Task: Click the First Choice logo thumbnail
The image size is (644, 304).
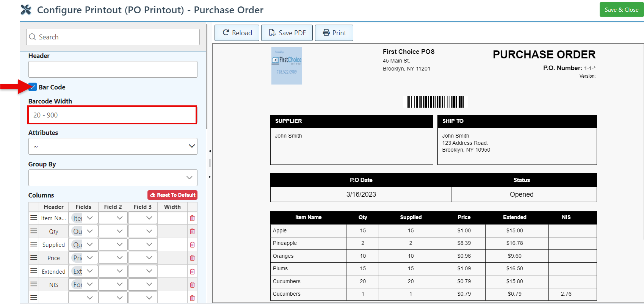Action: coord(287,66)
